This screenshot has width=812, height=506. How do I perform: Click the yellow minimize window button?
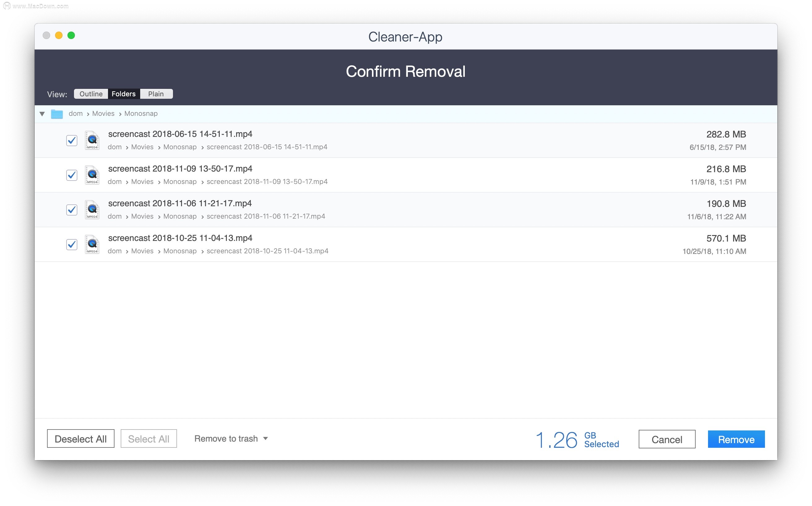[x=59, y=36]
